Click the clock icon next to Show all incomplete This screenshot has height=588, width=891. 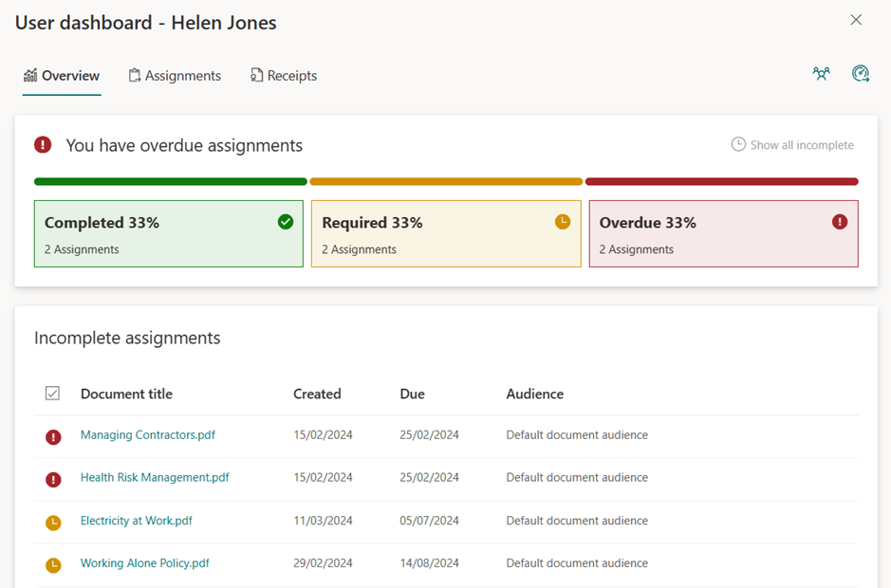click(738, 144)
